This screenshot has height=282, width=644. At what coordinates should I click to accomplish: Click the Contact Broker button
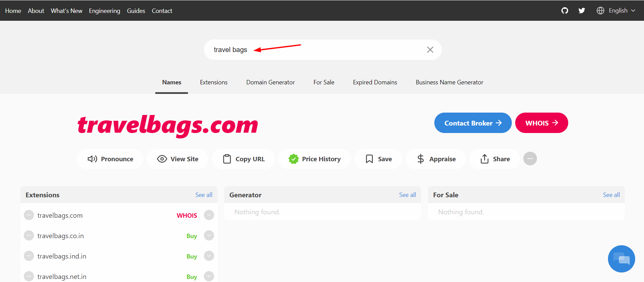473,123
